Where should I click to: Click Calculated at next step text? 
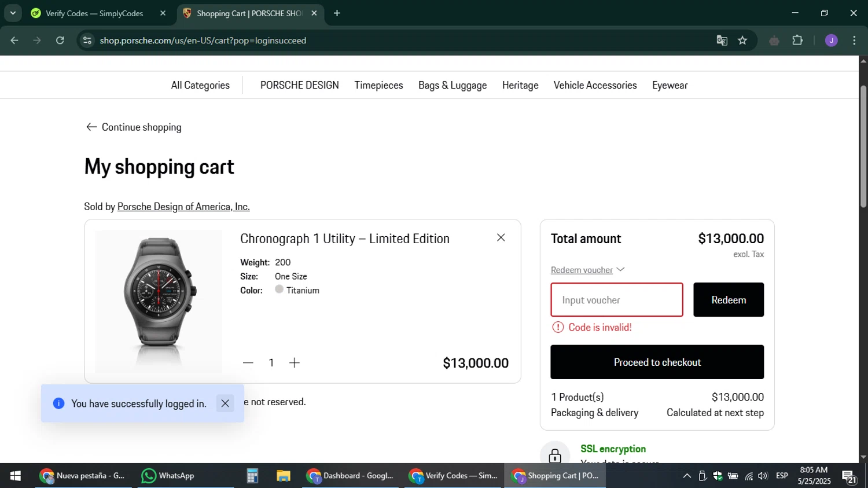715,413
